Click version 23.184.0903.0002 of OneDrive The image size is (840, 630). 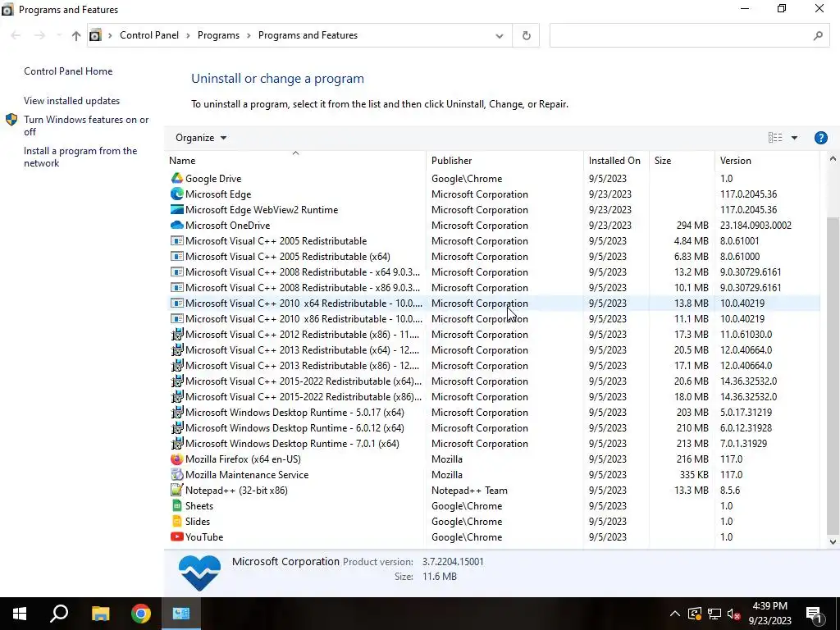[756, 226]
